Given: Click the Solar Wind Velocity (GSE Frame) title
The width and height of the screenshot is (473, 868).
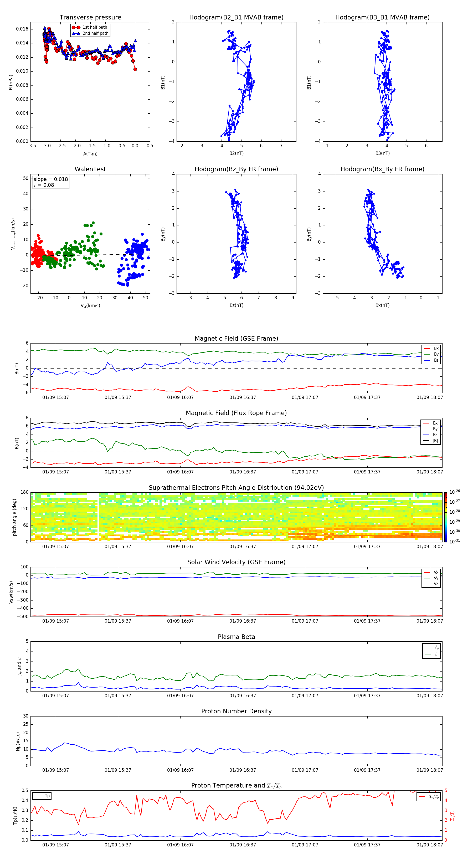Looking at the screenshot, I should [236, 562].
